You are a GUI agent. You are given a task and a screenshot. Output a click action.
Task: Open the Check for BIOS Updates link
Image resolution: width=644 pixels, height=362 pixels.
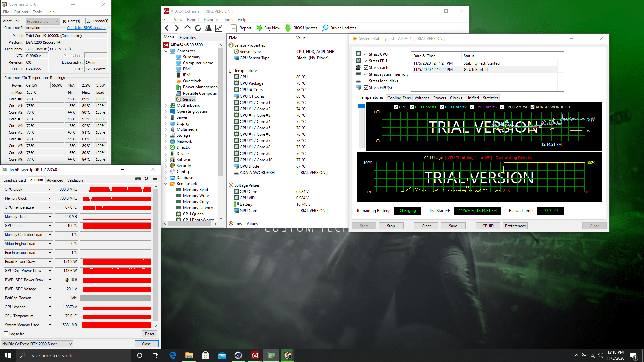(x=87, y=28)
